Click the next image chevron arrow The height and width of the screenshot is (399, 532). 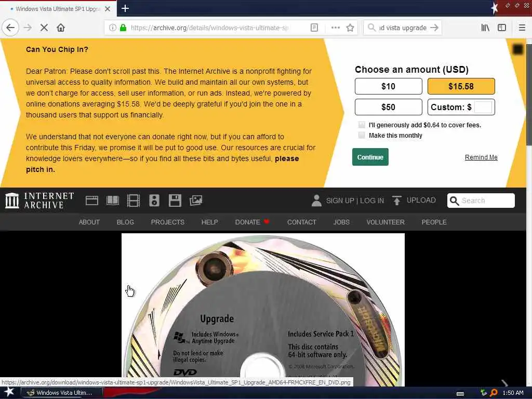(x=504, y=383)
